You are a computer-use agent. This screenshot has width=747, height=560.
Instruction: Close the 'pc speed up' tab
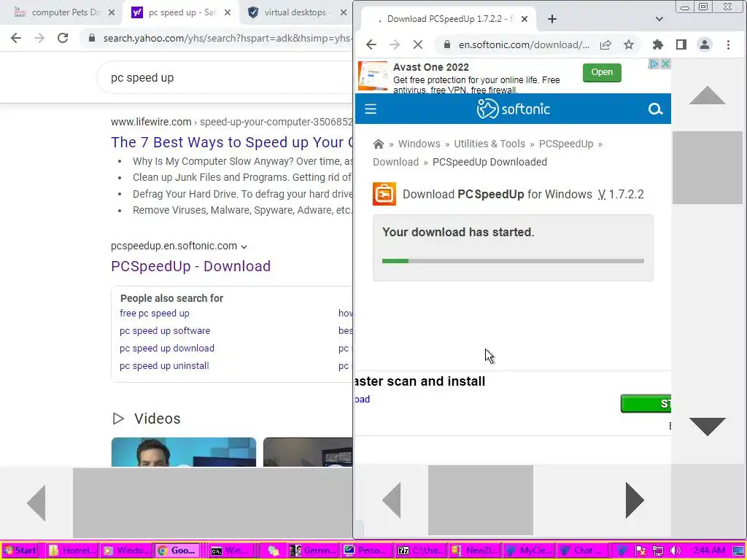[x=228, y=12]
